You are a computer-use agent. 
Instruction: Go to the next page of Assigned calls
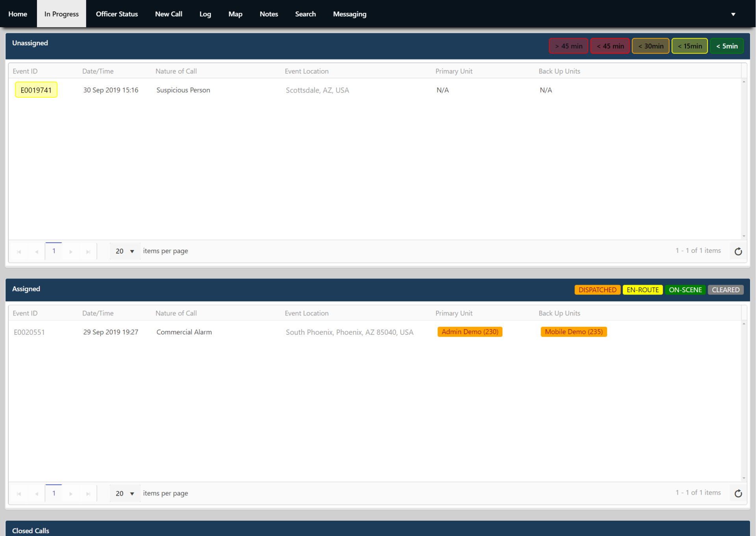click(71, 493)
